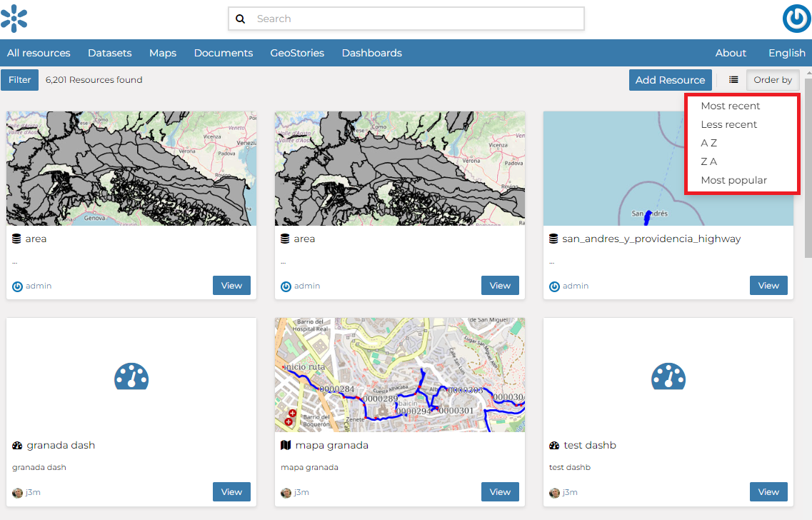This screenshot has height=520, width=812.
Task: Click the dataset icon beside san_andres_y_providencia_highway
Action: click(x=553, y=239)
